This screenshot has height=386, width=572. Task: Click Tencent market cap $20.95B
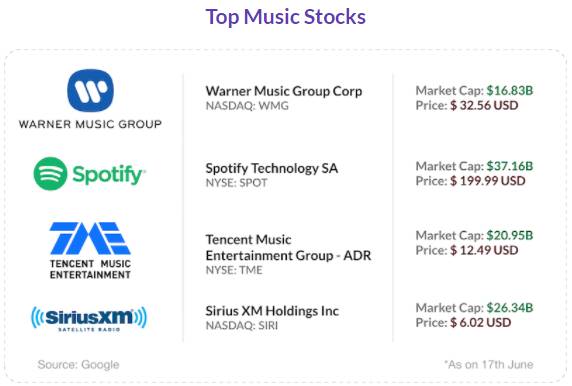point(510,235)
